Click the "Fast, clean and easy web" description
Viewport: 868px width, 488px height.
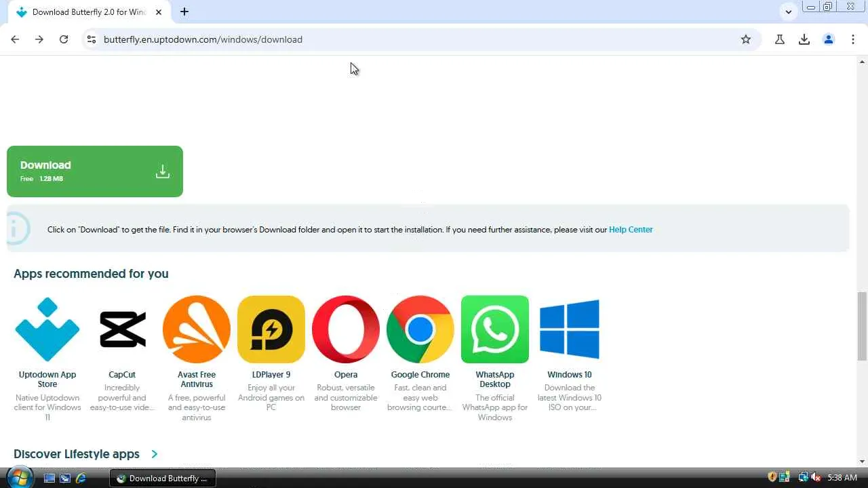[420, 398]
